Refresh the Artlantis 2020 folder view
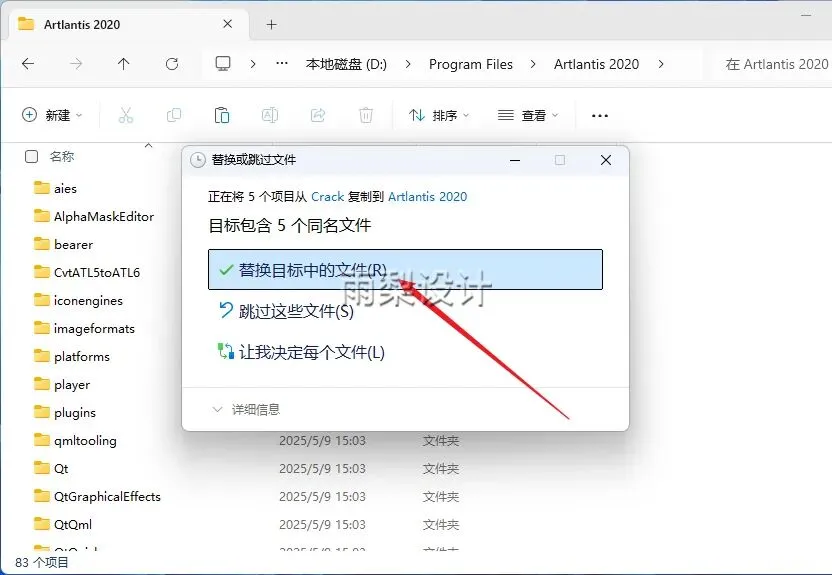The width and height of the screenshot is (832, 575). click(x=172, y=64)
